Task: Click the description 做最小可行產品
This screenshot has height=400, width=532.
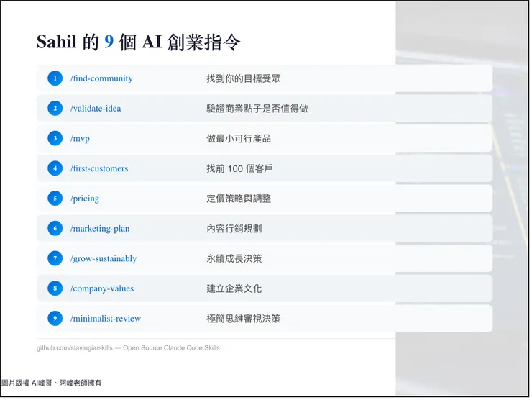Action: tap(239, 139)
